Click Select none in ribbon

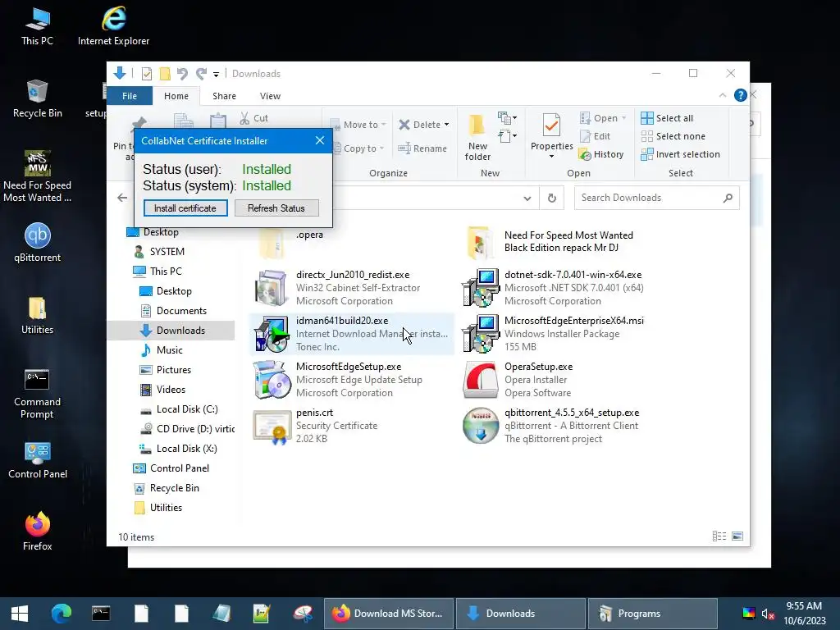[673, 136]
